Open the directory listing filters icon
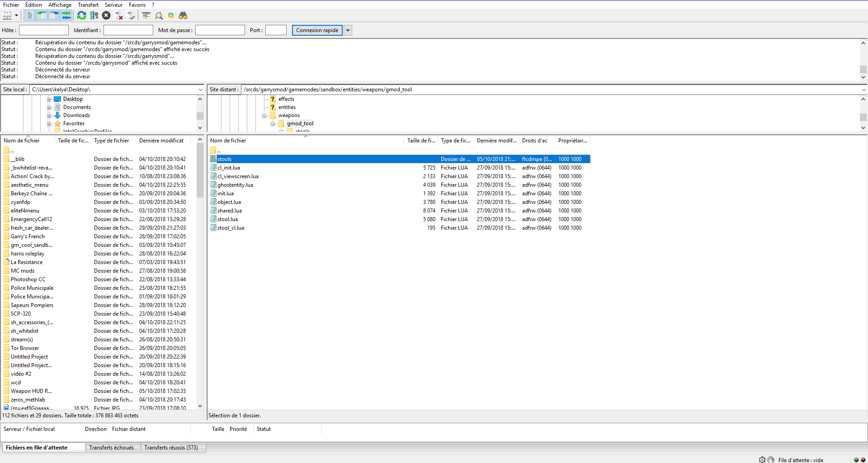 (146, 15)
